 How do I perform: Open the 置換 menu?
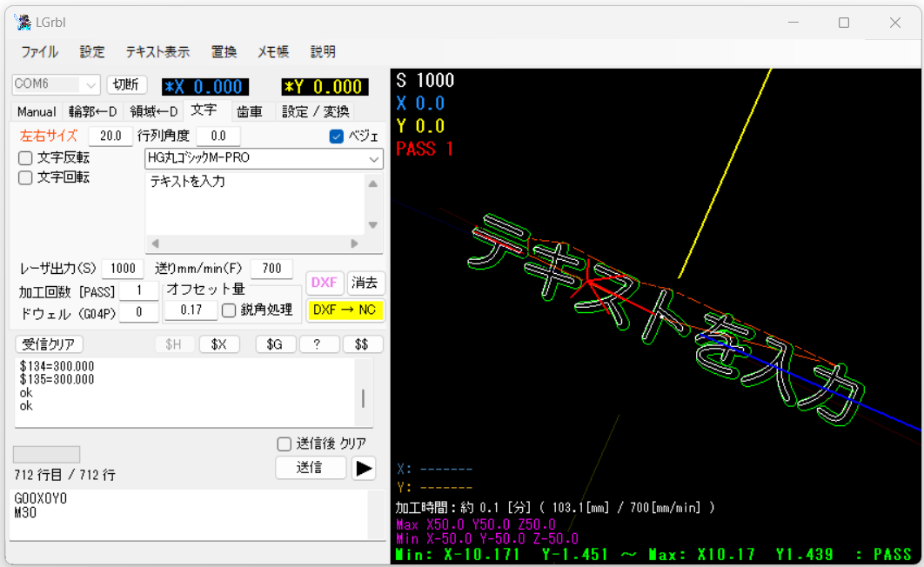point(224,52)
